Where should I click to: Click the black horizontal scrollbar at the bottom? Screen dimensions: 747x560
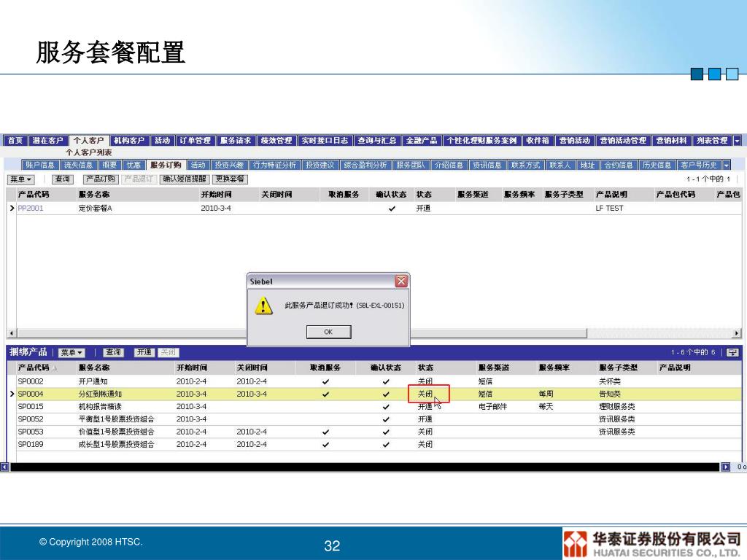coord(365,467)
